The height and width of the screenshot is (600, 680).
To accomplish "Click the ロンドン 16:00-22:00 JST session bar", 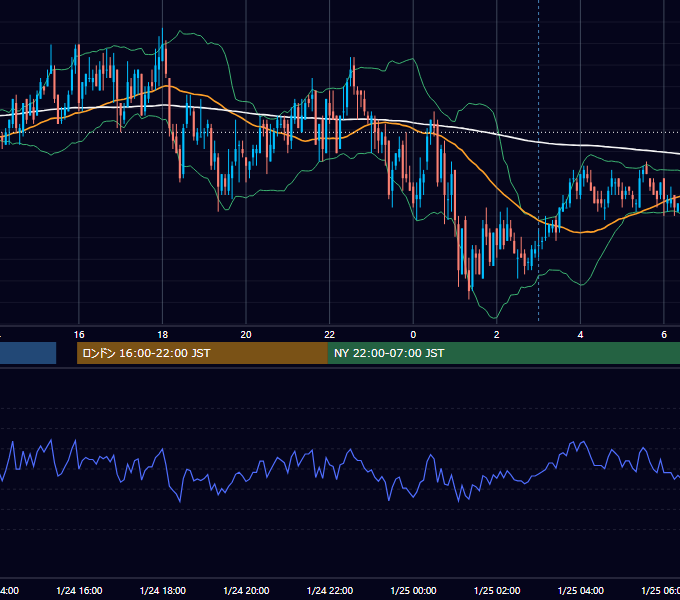I will 202,353.
